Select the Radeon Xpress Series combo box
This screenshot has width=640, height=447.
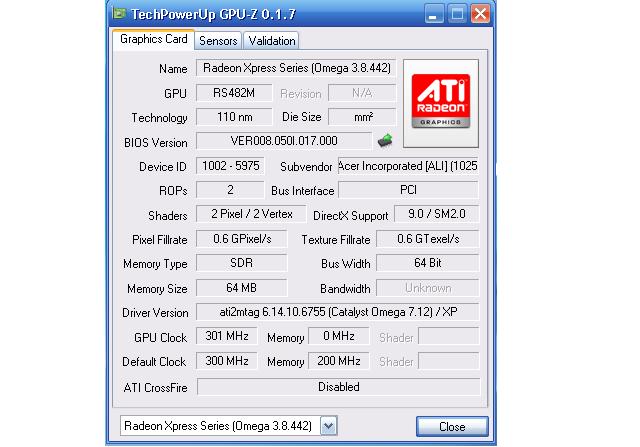[229, 426]
